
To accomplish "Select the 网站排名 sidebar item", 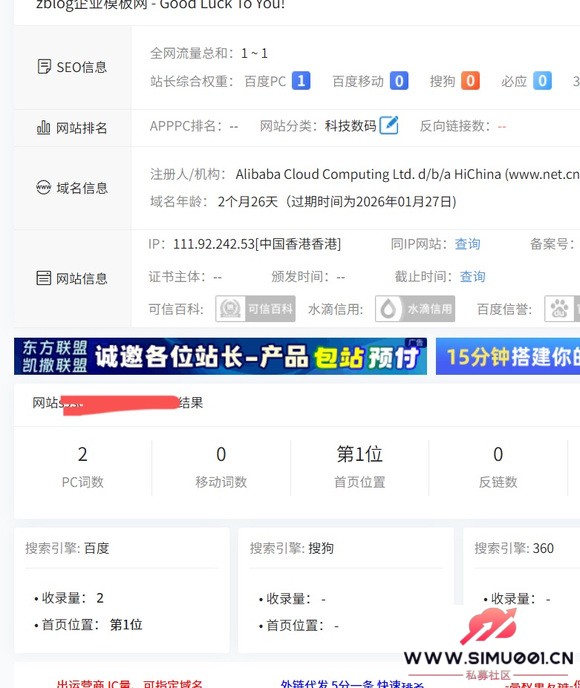I will click(x=72, y=128).
